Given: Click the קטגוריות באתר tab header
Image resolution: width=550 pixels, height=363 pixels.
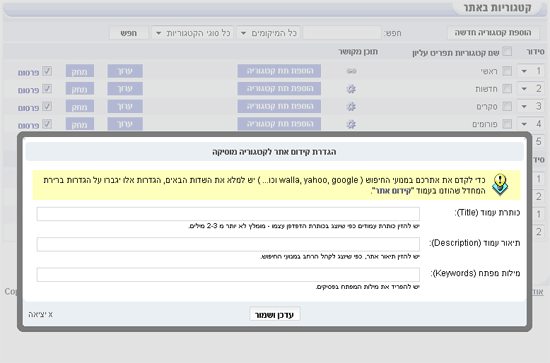Looking at the screenshot, I should tap(498, 8).
